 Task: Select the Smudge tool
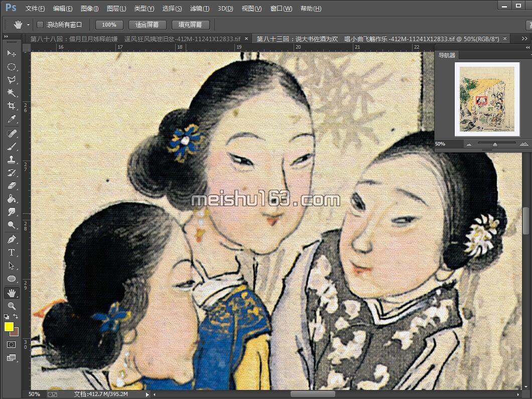coord(12,212)
